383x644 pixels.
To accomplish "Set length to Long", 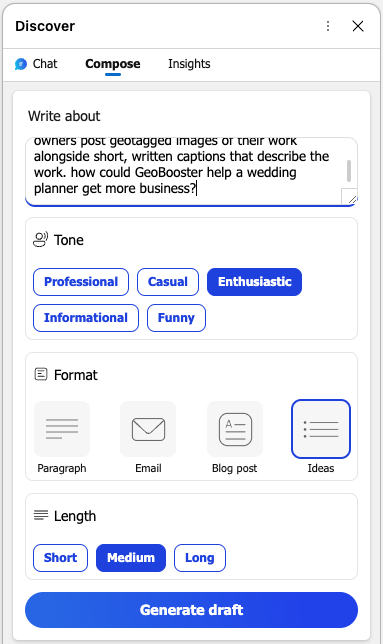I will click(200, 558).
